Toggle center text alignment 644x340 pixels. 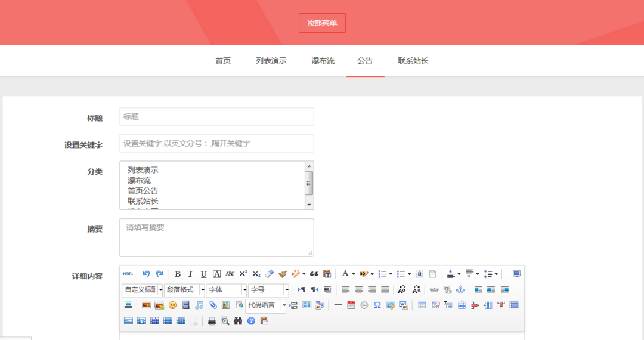[359, 290]
